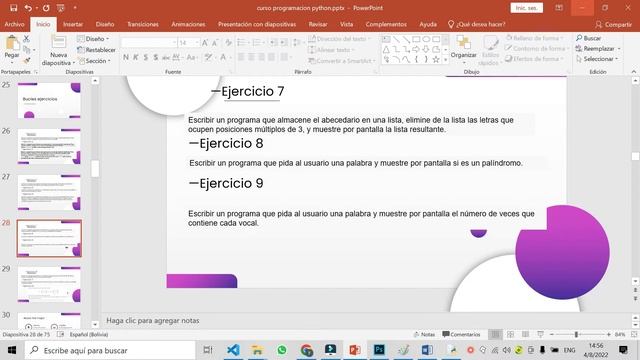Select the rectangle shape in shapes gallery
Screen dimensions: 640x360
(416, 39)
